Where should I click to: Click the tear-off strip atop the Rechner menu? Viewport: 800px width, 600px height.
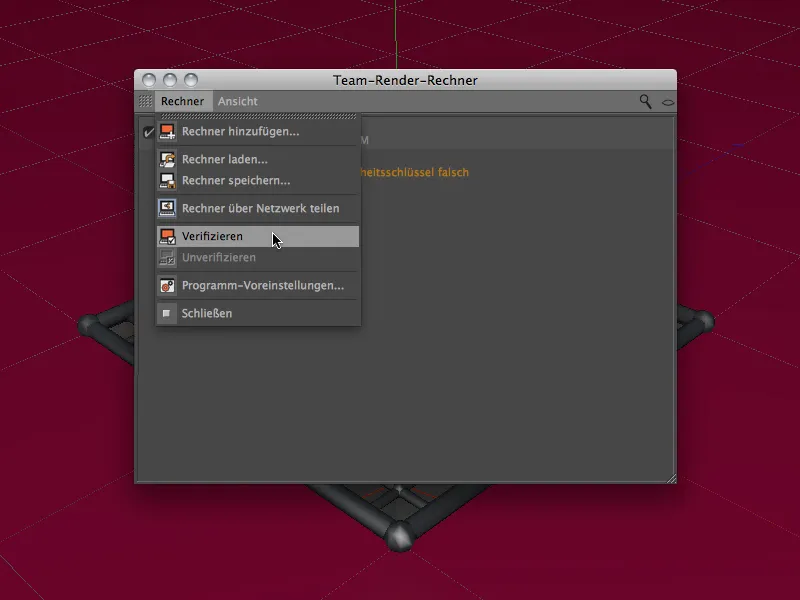click(x=258, y=116)
